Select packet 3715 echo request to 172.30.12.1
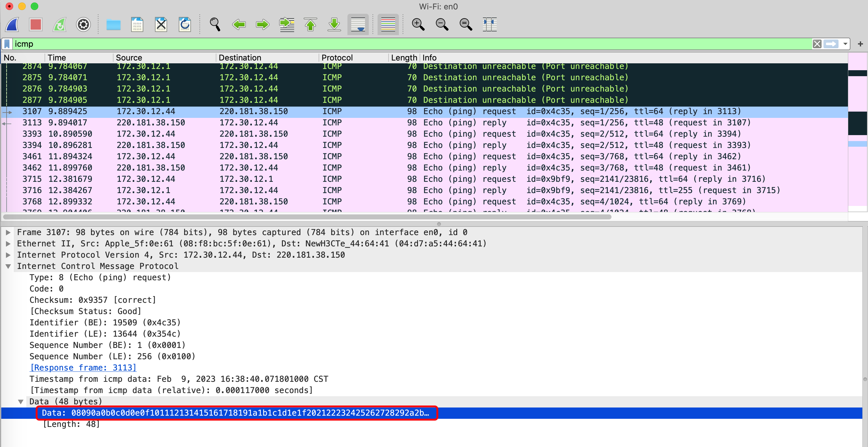 pyautogui.click(x=425, y=179)
